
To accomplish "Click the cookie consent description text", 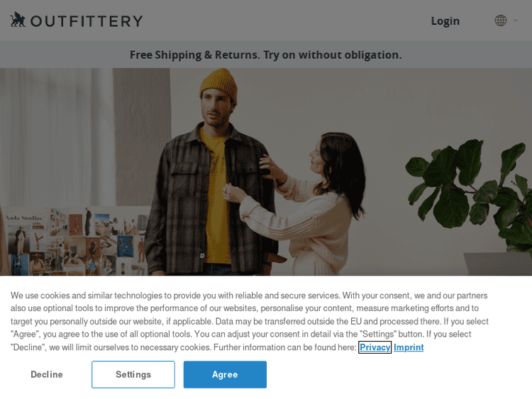I will coord(250,321).
